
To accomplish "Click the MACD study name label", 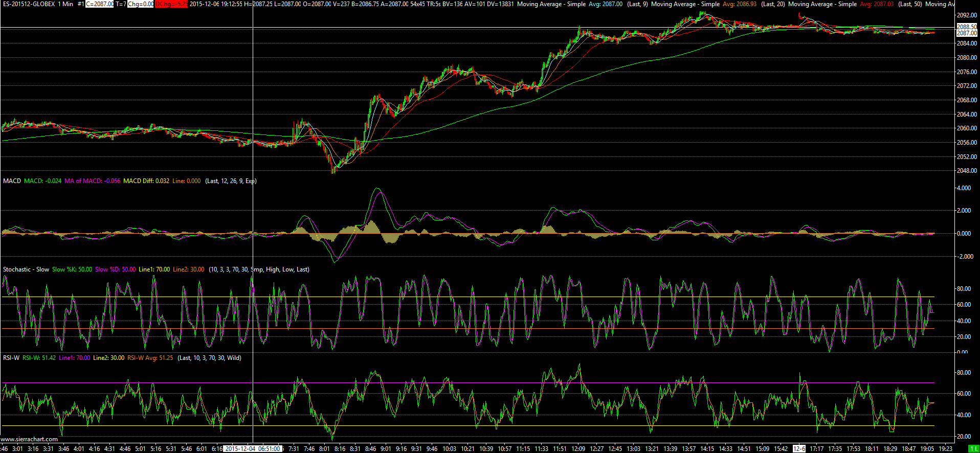I will click(x=12, y=181).
